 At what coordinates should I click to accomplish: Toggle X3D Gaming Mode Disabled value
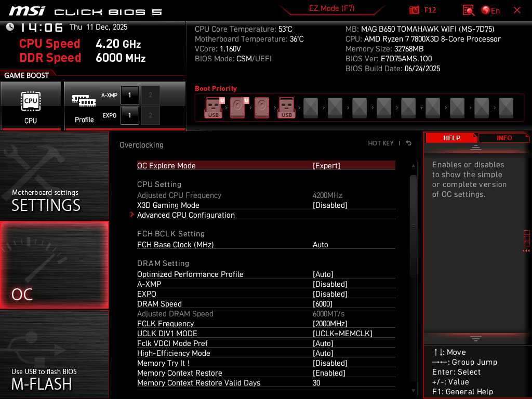[330, 205]
